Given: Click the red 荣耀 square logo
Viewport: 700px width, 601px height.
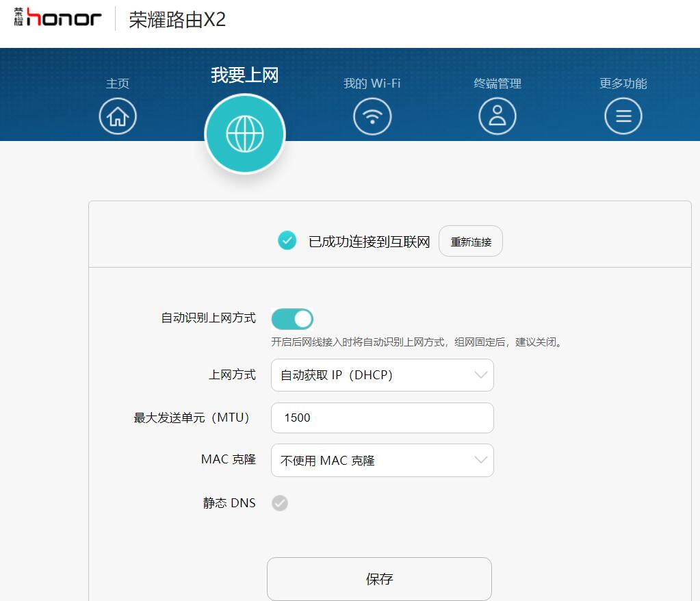Looking at the screenshot, I should point(19,18).
